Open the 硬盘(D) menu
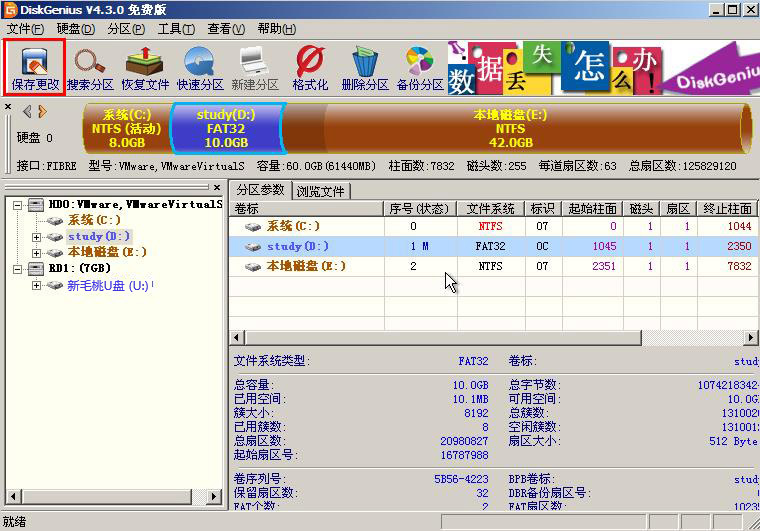 coord(76,29)
